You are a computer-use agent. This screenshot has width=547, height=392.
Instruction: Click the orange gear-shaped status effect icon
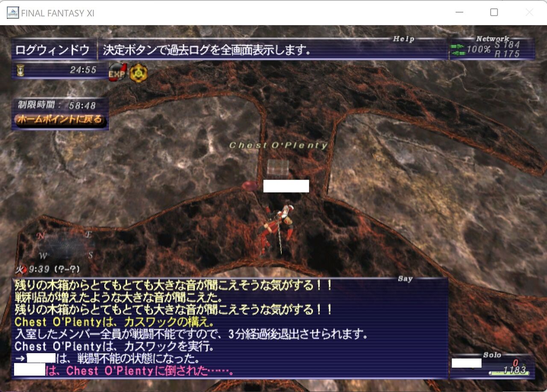point(138,73)
